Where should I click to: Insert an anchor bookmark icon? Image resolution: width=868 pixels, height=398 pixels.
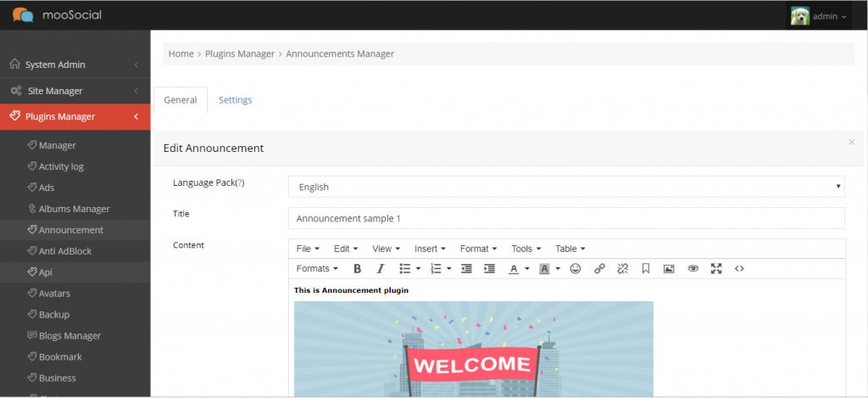(645, 269)
